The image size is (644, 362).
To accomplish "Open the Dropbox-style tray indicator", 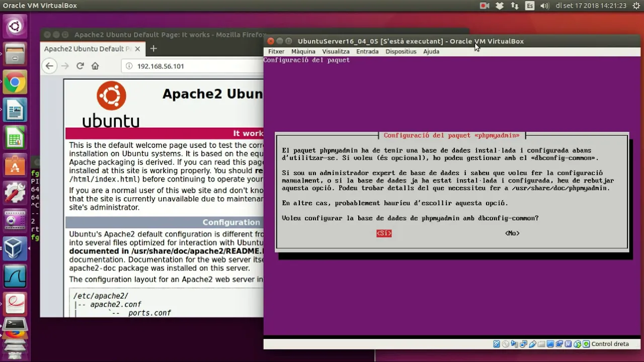I will coord(500,6).
